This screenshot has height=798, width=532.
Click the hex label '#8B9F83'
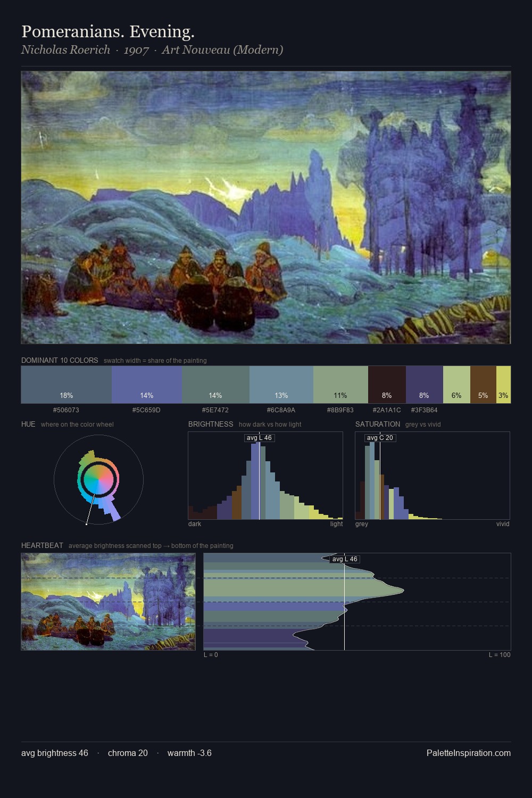340,410
